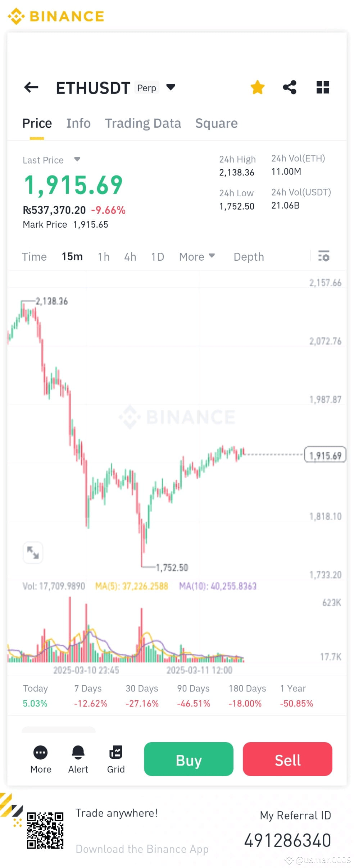The height and width of the screenshot is (868, 354).
Task: Select the 1D timeframe
Action: coord(157,257)
